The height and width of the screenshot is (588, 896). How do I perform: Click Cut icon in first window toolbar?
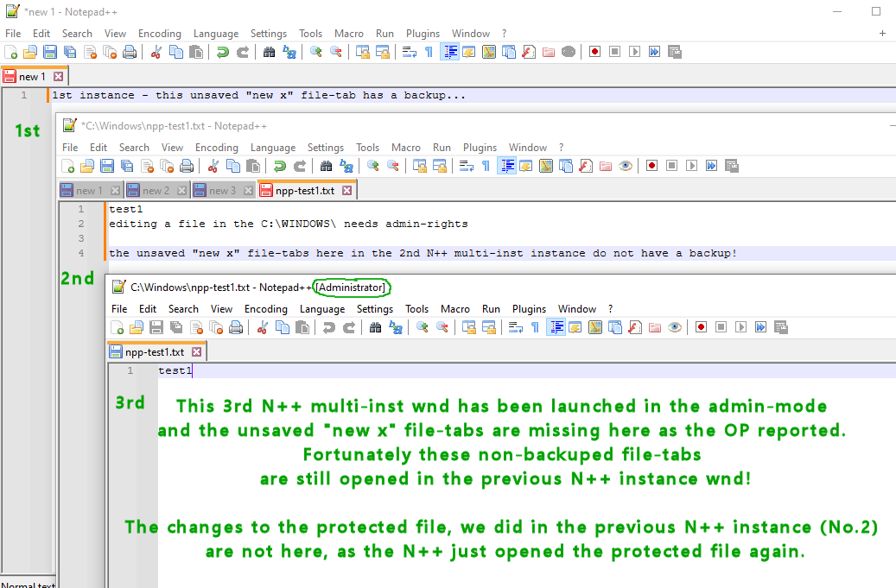[x=156, y=52]
